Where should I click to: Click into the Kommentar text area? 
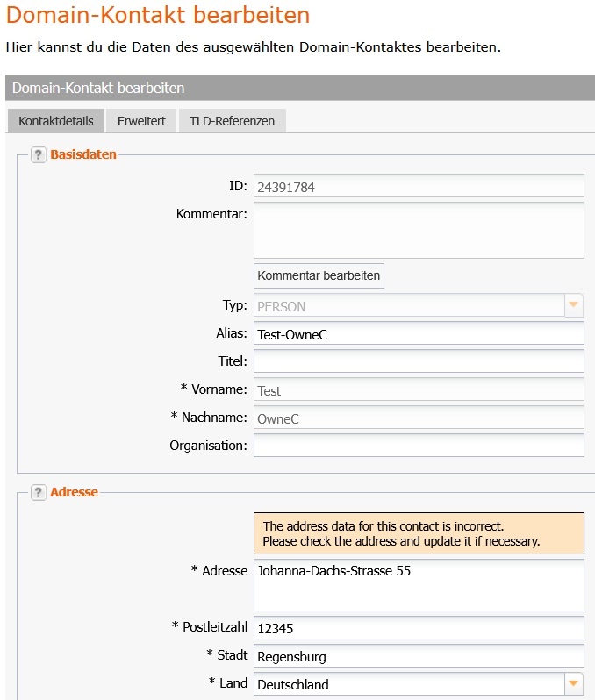pyautogui.click(x=419, y=231)
